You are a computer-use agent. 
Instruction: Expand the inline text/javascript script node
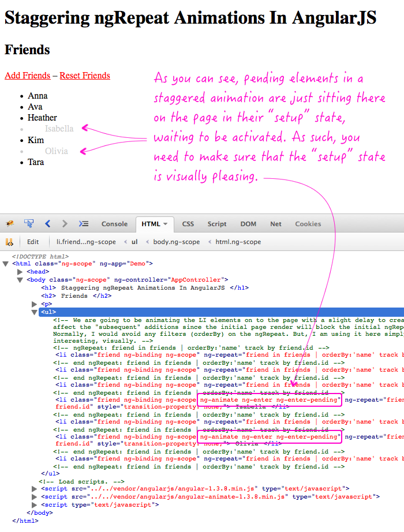click(34, 505)
